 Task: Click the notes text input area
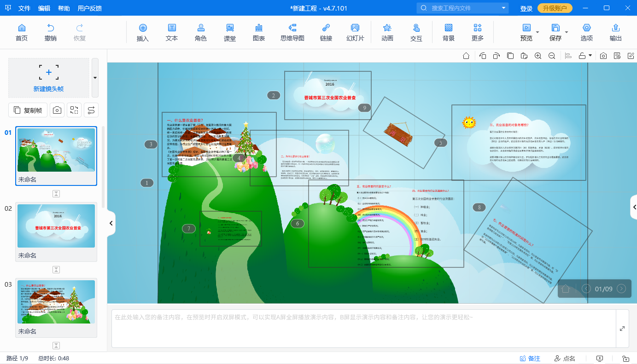[363, 329]
